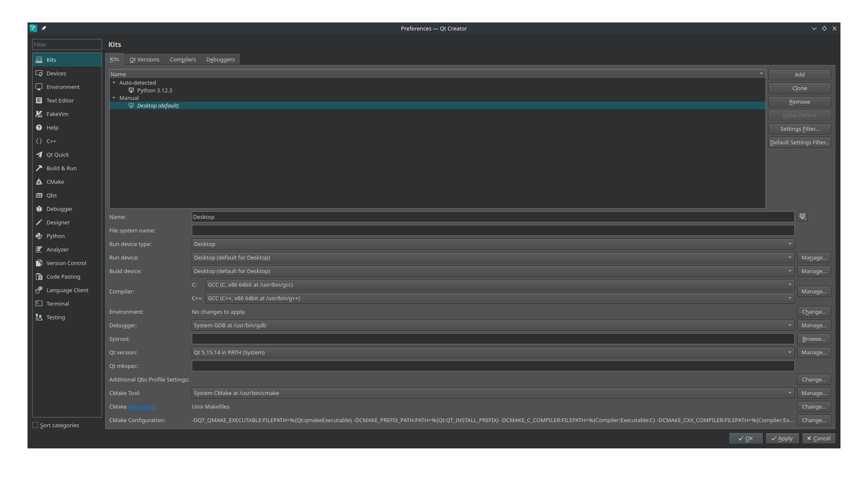Open the Debugger selection dropdown
The width and height of the screenshot is (868, 481).
coord(493,325)
